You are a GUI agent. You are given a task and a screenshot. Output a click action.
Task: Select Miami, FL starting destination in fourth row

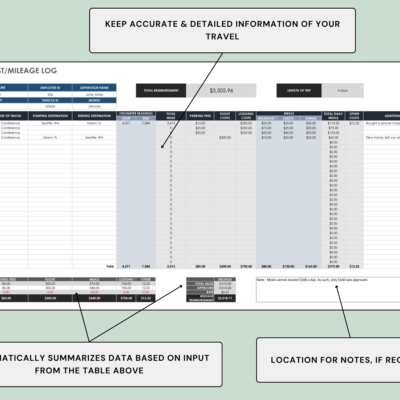[x=50, y=138]
